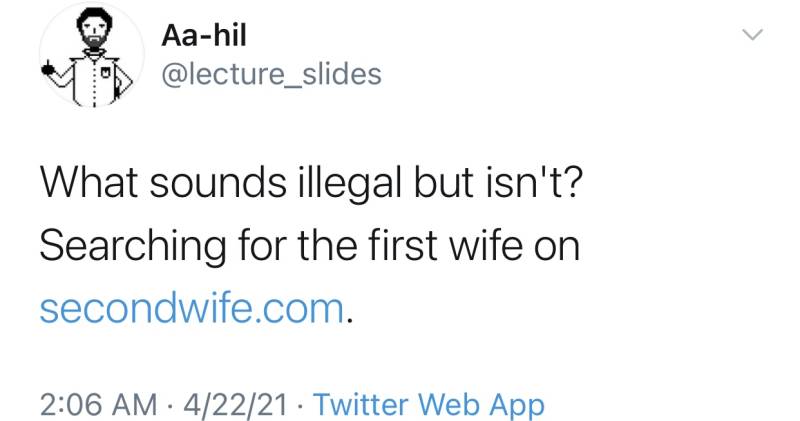The height and width of the screenshot is (421, 800).
Task: Click the "What sounds illegal but isn't?" line
Action: [x=306, y=184]
